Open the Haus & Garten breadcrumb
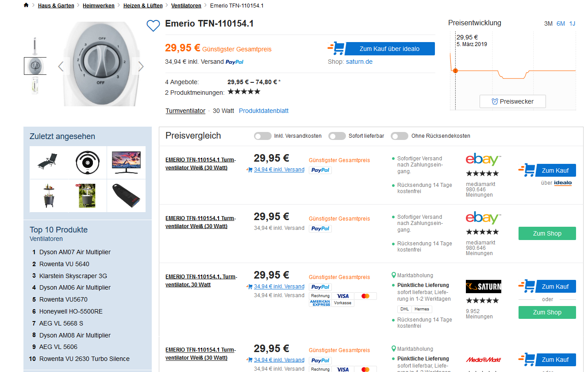The height and width of the screenshot is (372, 588). (56, 6)
